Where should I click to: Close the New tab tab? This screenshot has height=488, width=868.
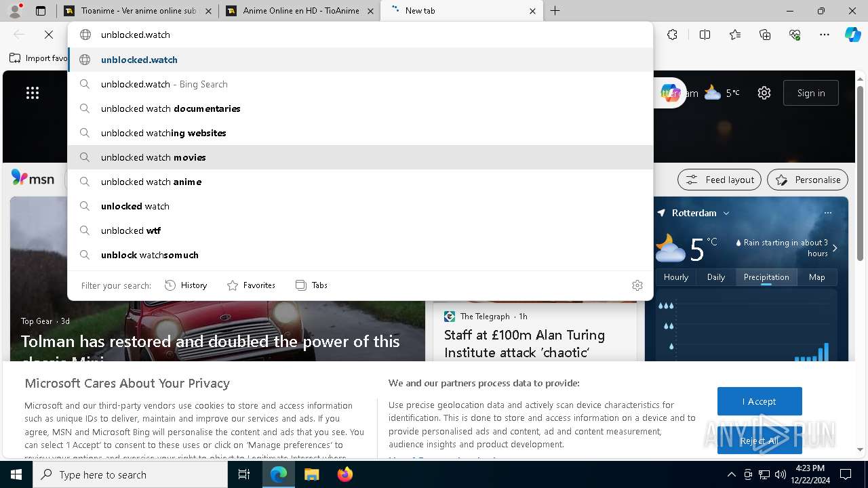pos(532,11)
